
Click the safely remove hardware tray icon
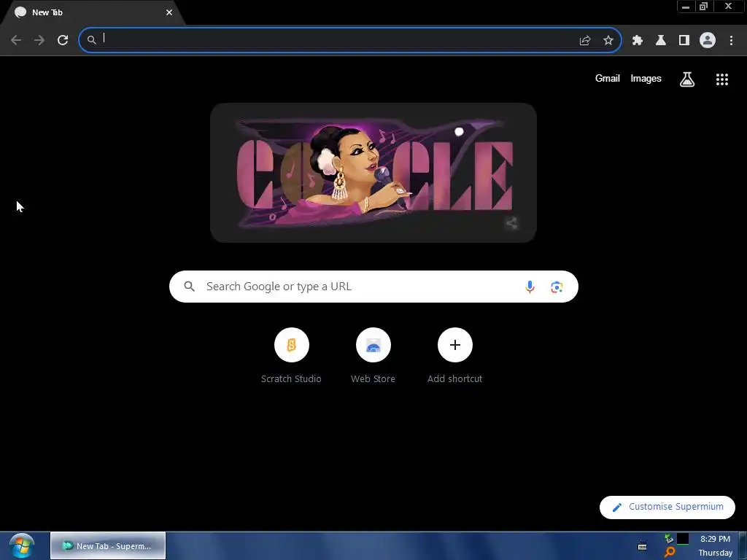(x=670, y=539)
